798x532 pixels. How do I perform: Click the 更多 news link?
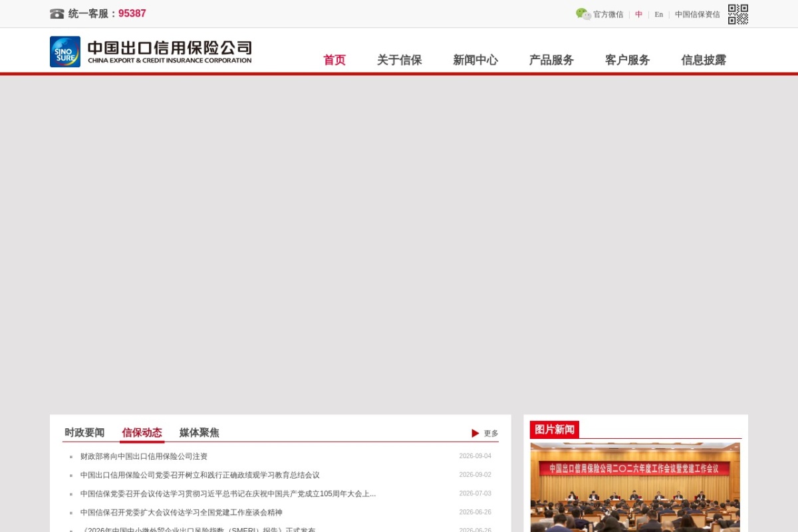point(491,433)
